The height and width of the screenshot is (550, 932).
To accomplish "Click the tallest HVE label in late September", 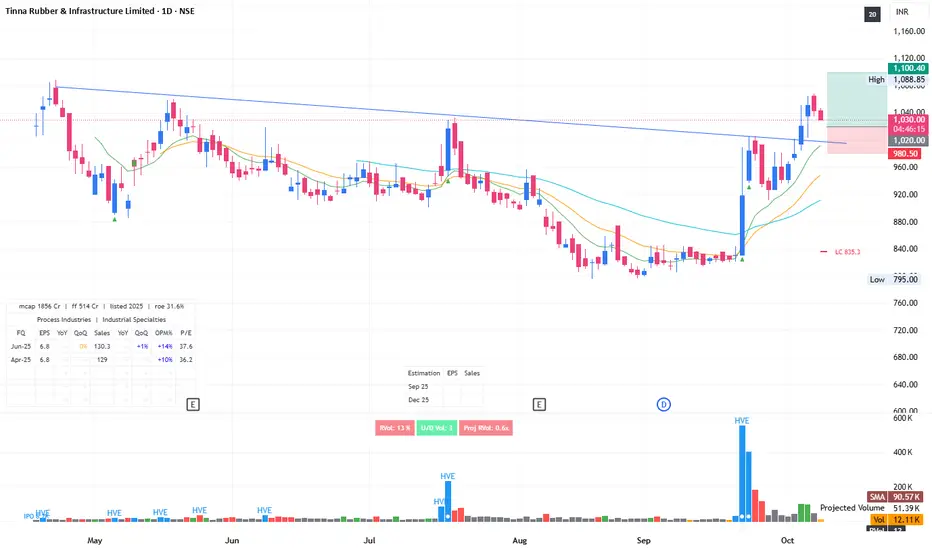I will (741, 420).
